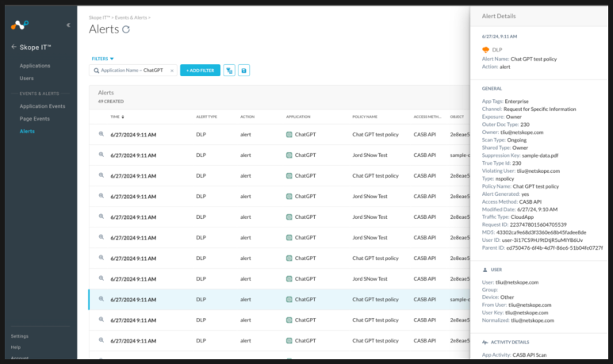Click the ACCESS METH... column header
Screen dimensions: 613x364
click(427, 117)
